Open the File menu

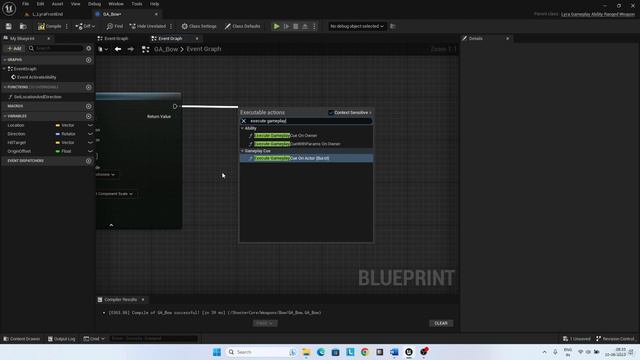tap(26, 4)
